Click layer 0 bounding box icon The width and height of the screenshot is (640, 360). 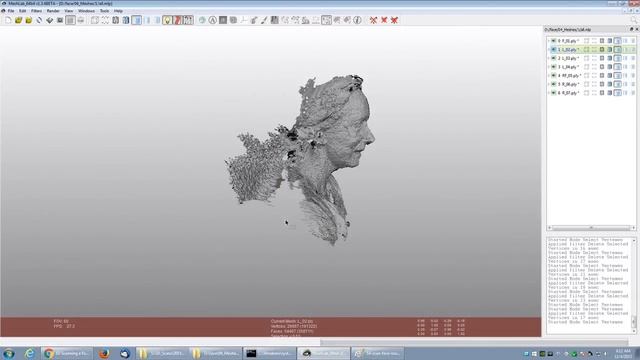[x=587, y=41]
